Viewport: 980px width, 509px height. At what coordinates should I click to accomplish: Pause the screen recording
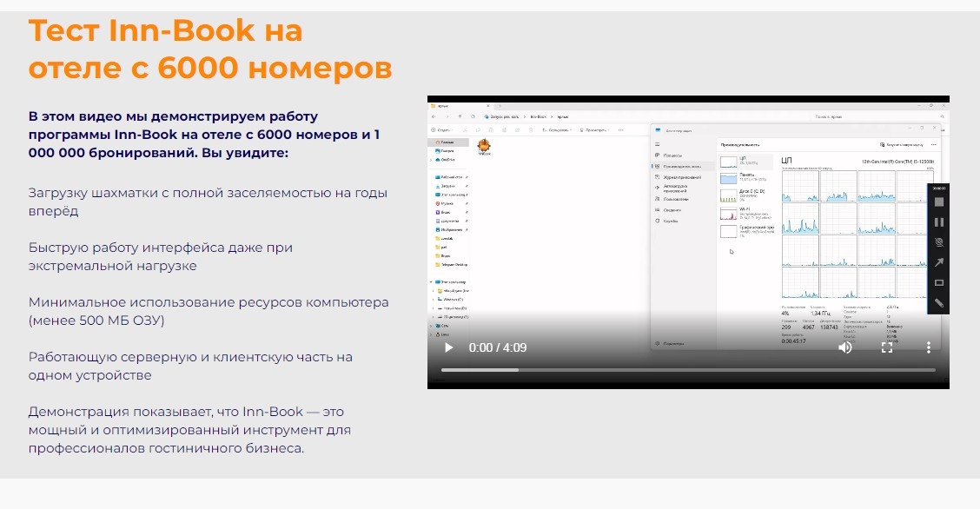coord(937,221)
